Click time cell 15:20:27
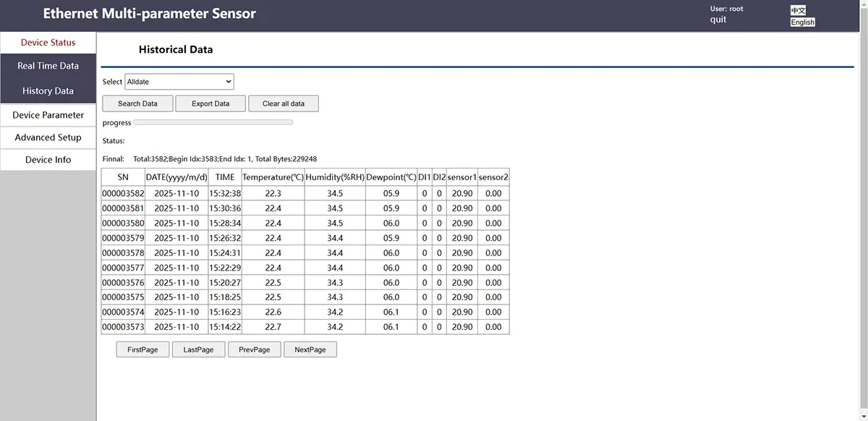The width and height of the screenshot is (868, 421). coord(225,283)
